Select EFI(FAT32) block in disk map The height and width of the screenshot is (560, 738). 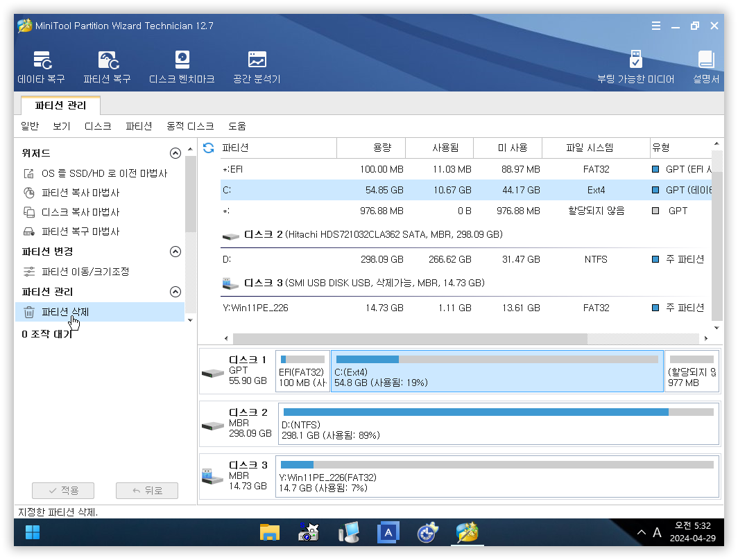point(302,371)
